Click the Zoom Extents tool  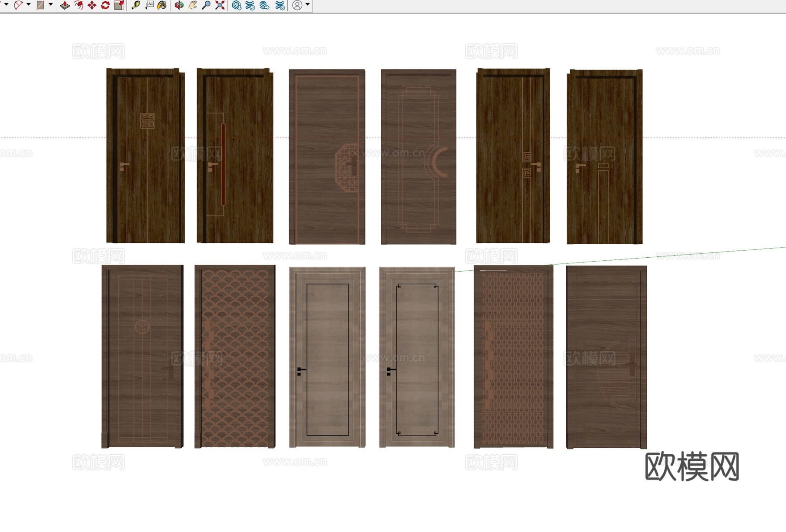click(x=220, y=5)
